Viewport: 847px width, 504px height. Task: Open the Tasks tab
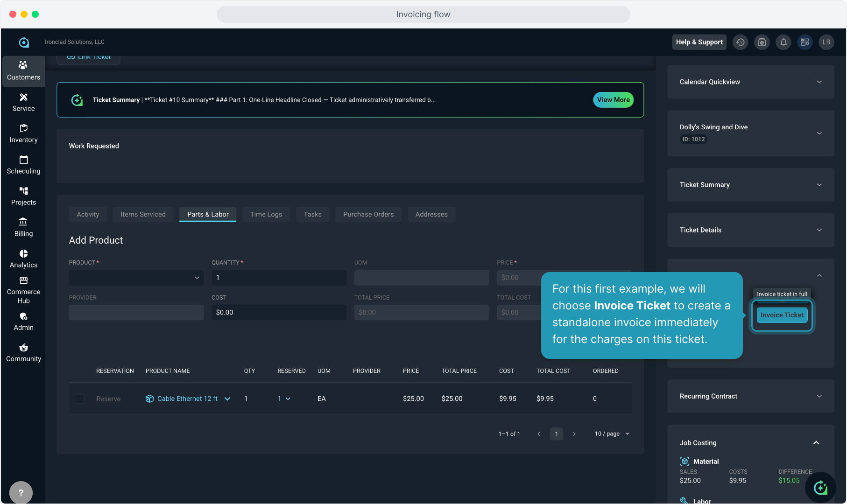pyautogui.click(x=313, y=214)
